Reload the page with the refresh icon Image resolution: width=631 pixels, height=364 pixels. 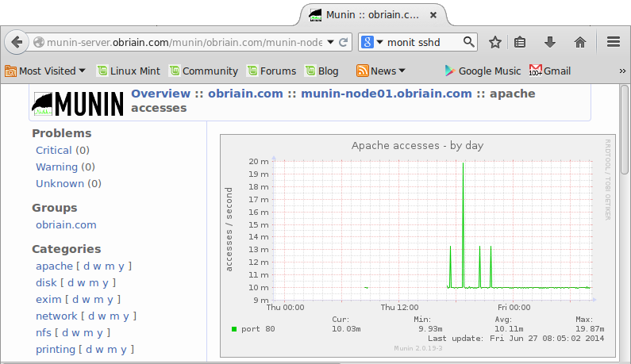click(343, 42)
